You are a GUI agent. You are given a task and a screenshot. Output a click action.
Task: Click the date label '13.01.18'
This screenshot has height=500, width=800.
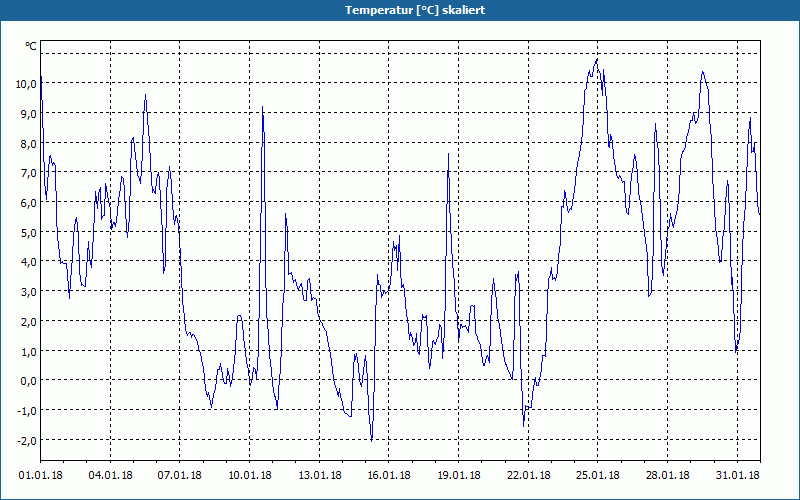click(x=319, y=475)
